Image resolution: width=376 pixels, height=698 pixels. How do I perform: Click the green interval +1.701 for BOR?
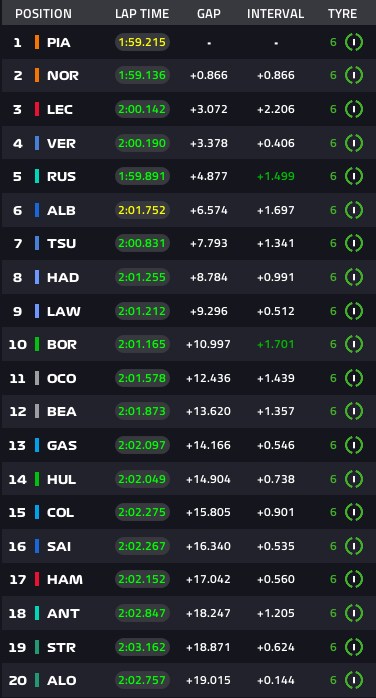[x=275, y=344]
